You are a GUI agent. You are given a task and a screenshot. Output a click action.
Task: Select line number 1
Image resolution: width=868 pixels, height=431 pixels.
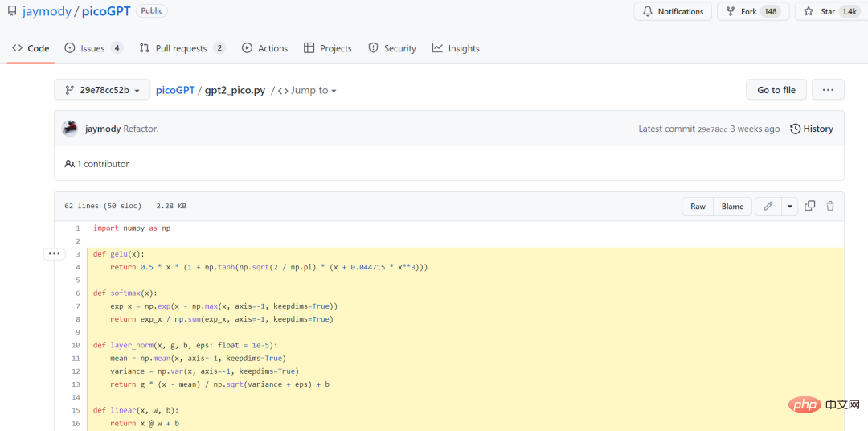click(77, 228)
